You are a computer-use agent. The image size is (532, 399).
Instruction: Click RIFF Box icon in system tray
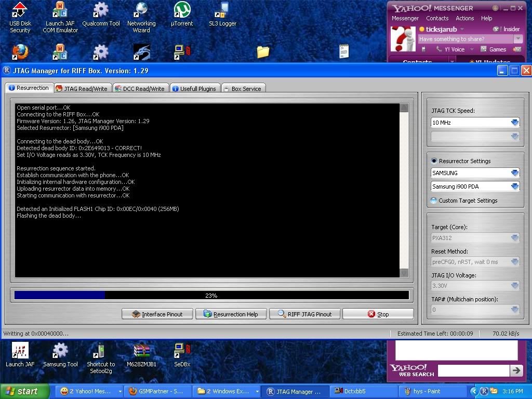pos(484,391)
